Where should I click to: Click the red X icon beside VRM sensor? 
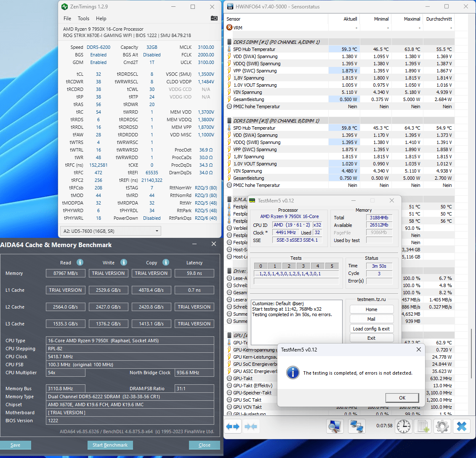tap(229, 27)
